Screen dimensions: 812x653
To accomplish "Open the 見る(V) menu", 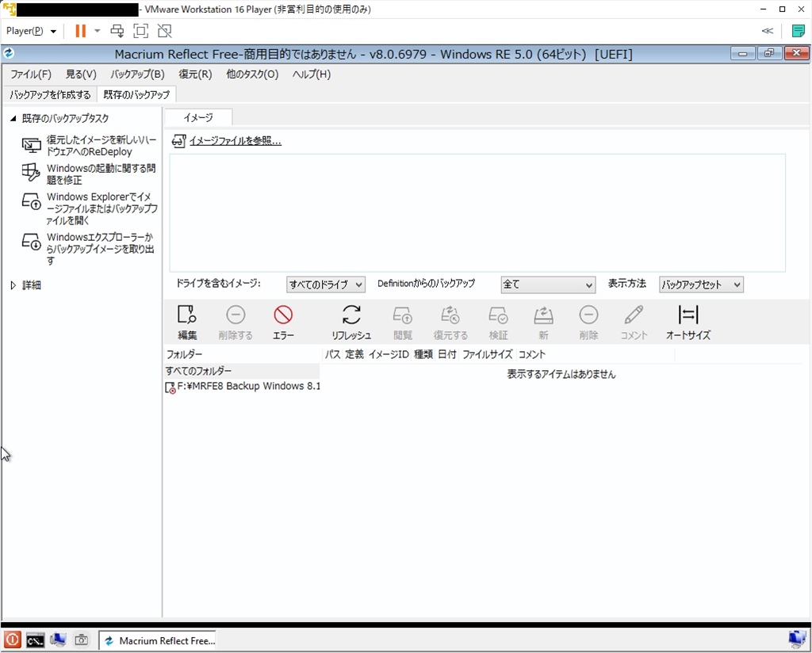I will coord(81,74).
